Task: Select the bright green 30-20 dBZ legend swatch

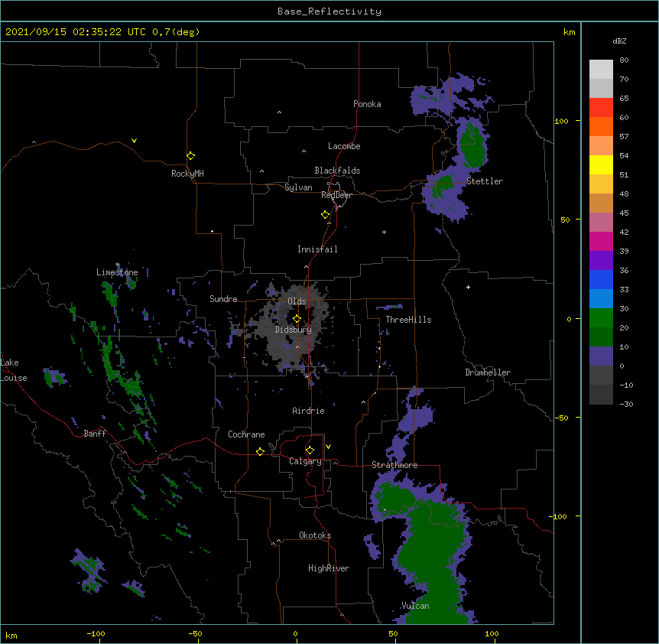Action: 601,318
